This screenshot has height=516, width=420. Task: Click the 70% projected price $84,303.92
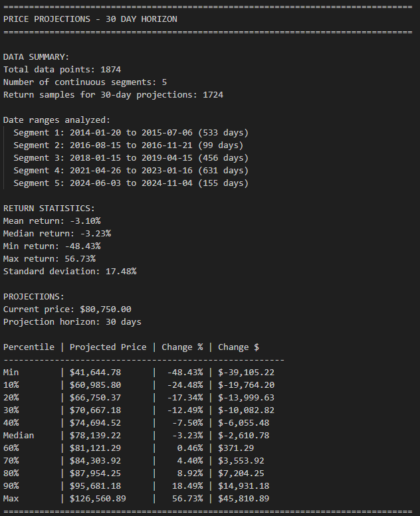tap(95, 461)
